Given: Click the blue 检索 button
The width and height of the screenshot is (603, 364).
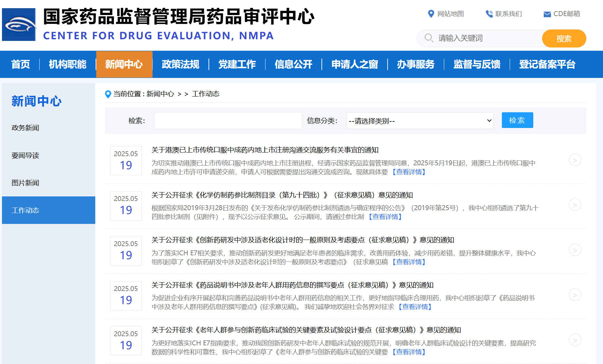Looking at the screenshot, I should pyautogui.click(x=517, y=120).
